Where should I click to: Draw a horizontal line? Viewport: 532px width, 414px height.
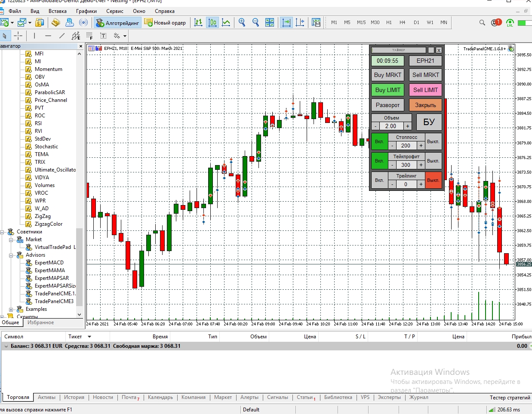(48, 36)
